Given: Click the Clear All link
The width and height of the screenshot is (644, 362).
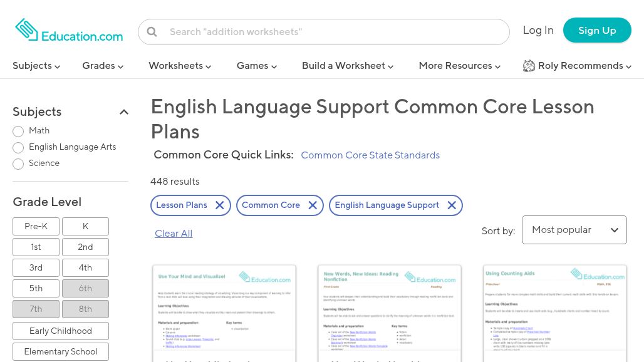Looking at the screenshot, I should click(x=174, y=233).
